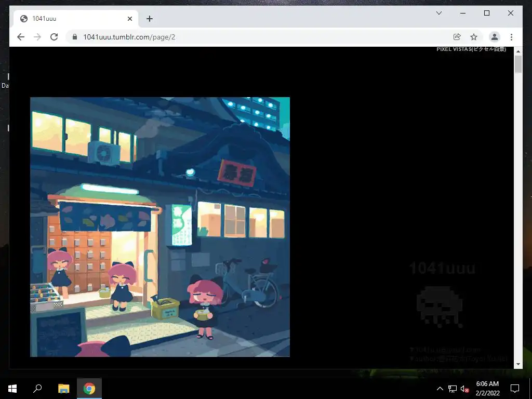Maximize the Chrome window
Screen dimensions: 532x399
click(x=486, y=13)
